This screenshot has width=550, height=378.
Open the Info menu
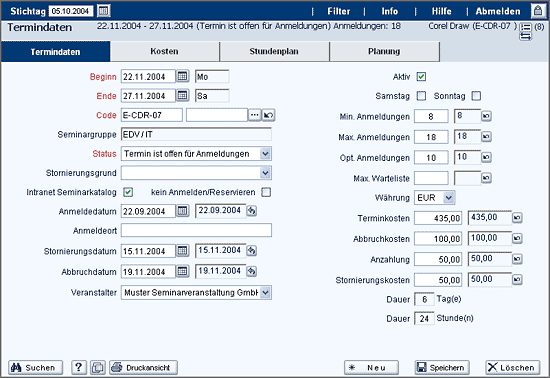tap(390, 11)
